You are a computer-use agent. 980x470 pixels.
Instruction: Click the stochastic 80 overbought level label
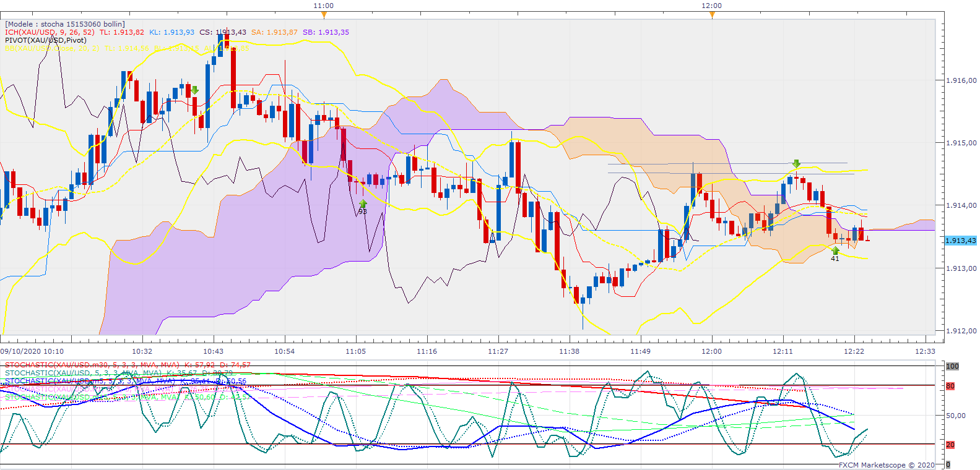point(950,386)
